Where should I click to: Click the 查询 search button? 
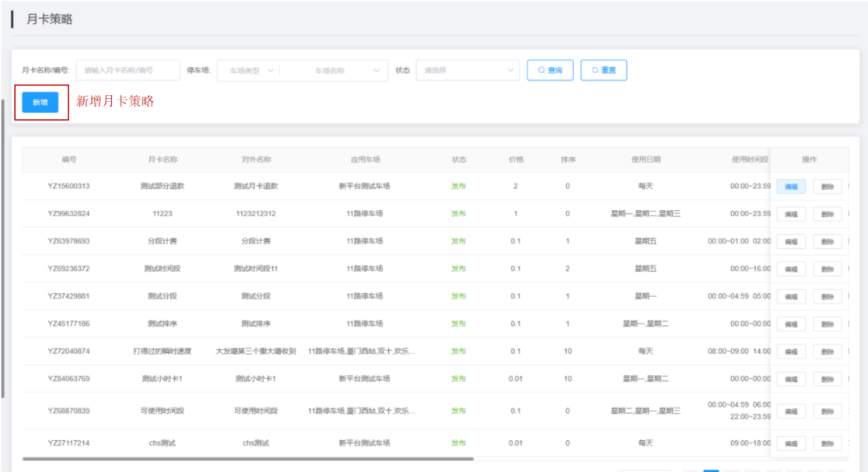[550, 70]
